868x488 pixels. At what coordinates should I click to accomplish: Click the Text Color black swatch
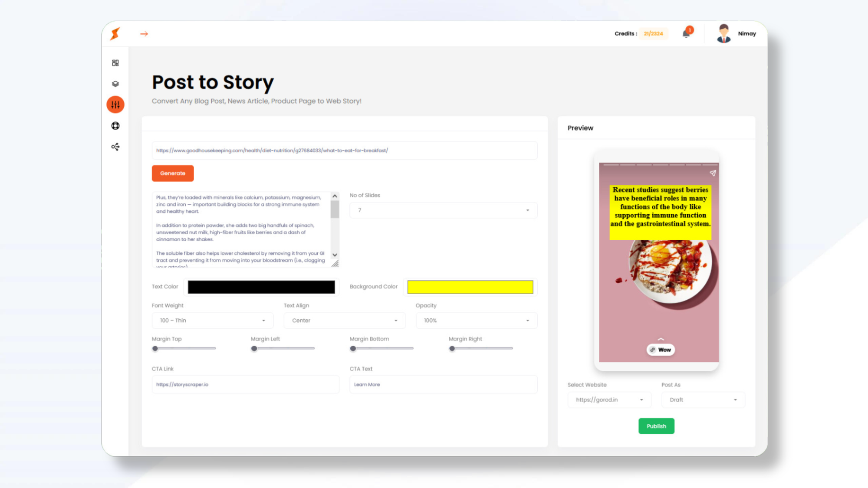point(260,287)
